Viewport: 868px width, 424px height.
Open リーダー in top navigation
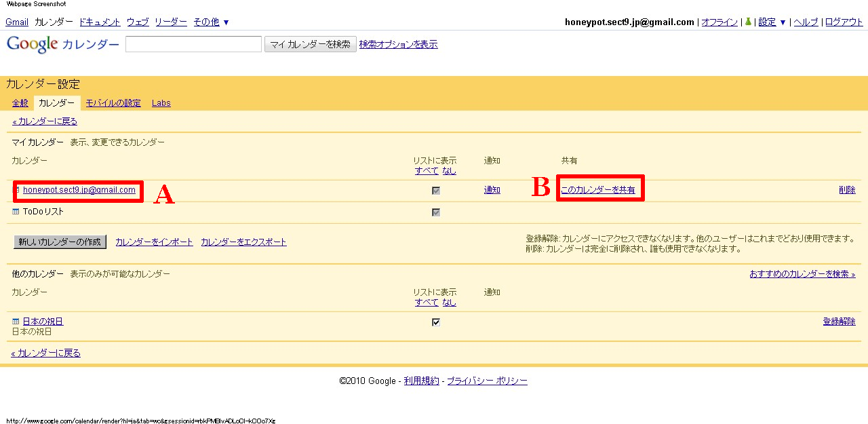click(171, 22)
